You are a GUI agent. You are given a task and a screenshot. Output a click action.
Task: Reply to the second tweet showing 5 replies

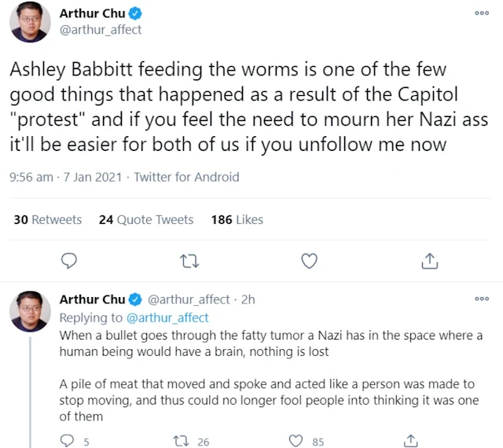[x=68, y=442]
